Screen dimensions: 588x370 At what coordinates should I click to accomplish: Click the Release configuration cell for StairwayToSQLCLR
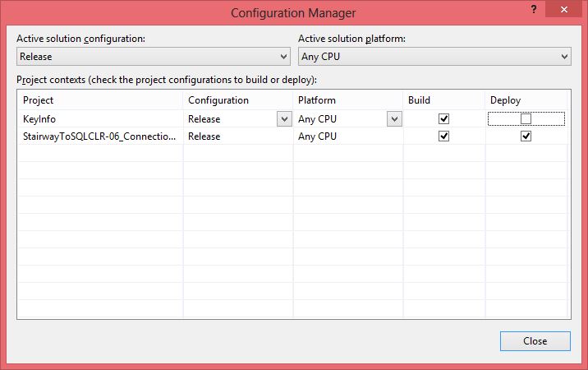pyautogui.click(x=237, y=136)
